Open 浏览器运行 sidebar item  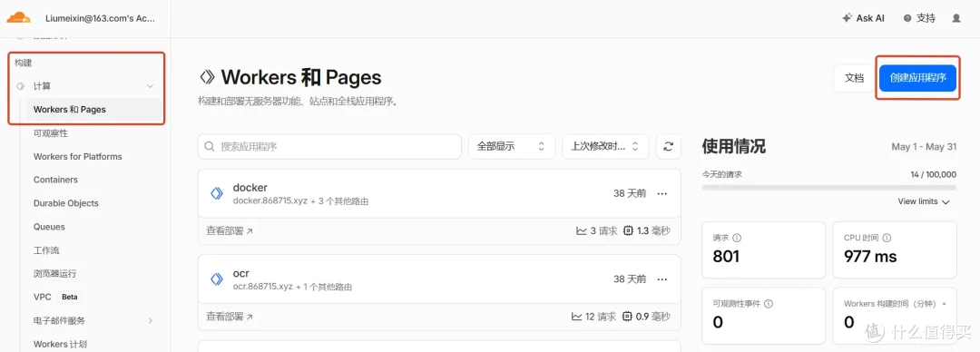point(55,273)
